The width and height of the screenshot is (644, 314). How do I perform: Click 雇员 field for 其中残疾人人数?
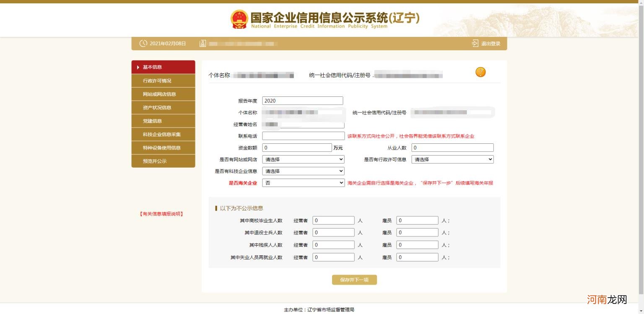coord(418,245)
